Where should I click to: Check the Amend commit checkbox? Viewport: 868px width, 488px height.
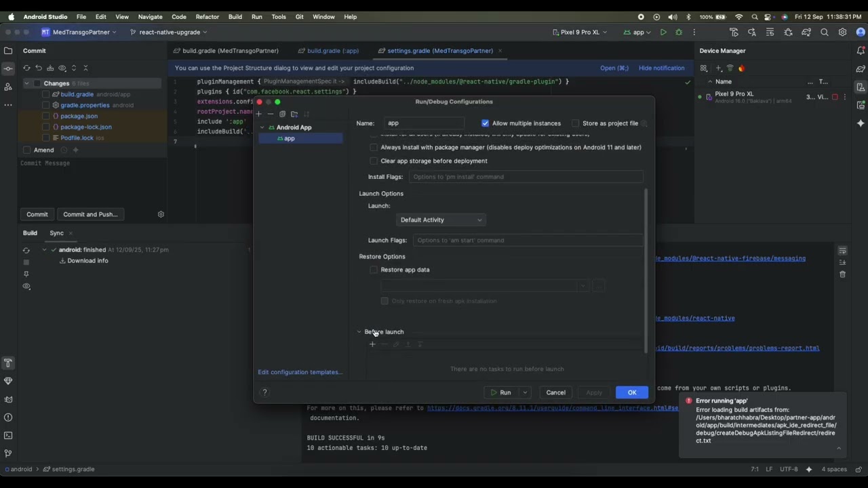pos(27,150)
